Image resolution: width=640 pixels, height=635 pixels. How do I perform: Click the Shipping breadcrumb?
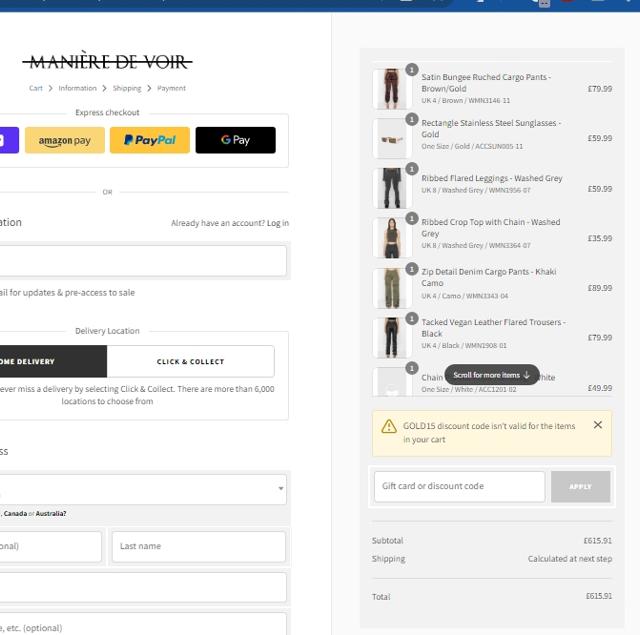point(127,88)
